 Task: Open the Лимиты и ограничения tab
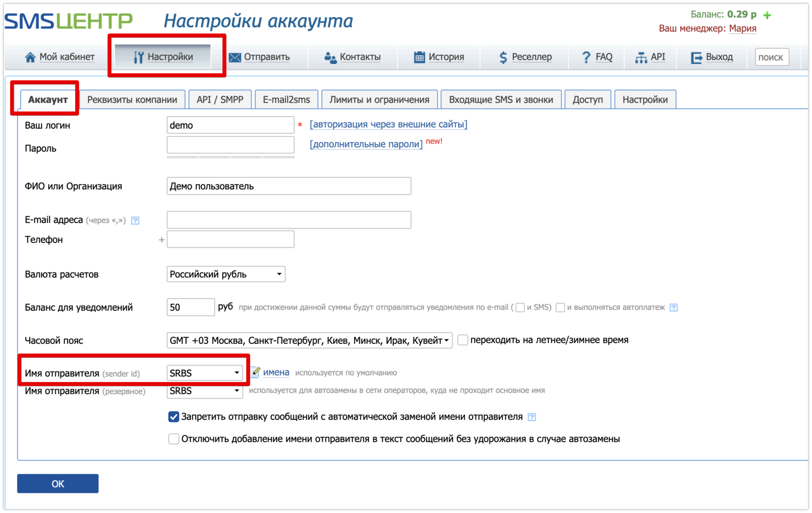click(379, 100)
